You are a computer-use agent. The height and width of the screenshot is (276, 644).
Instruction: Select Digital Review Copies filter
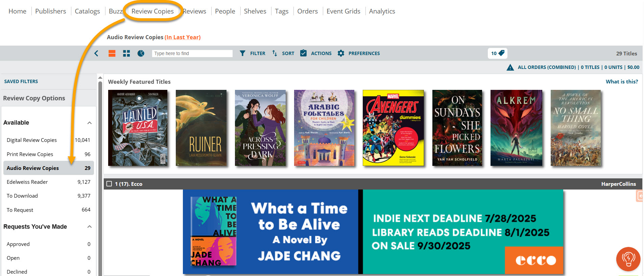[x=32, y=140]
